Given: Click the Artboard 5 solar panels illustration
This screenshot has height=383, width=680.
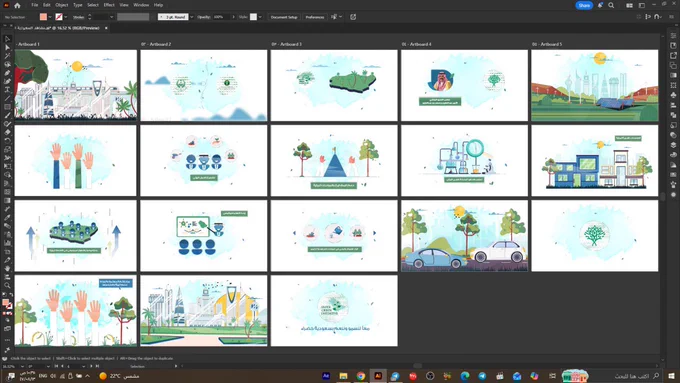Looking at the screenshot, I should [595, 85].
